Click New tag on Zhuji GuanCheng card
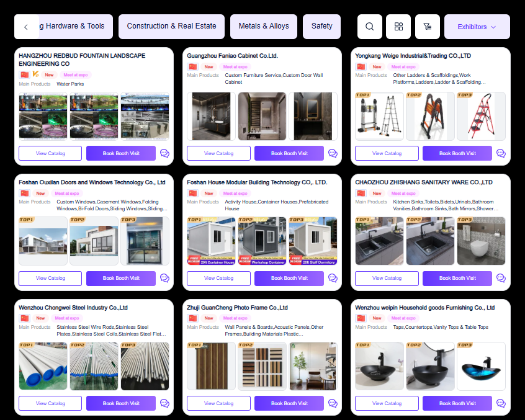This screenshot has height=420, width=525. click(x=209, y=318)
